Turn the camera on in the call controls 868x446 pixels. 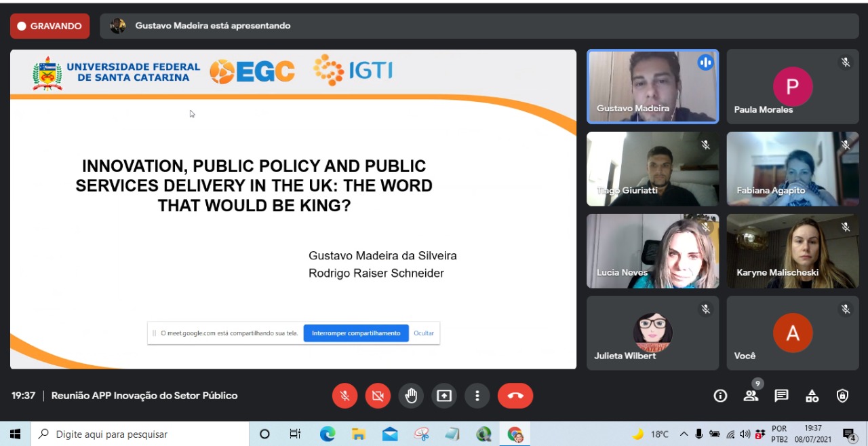click(x=378, y=396)
